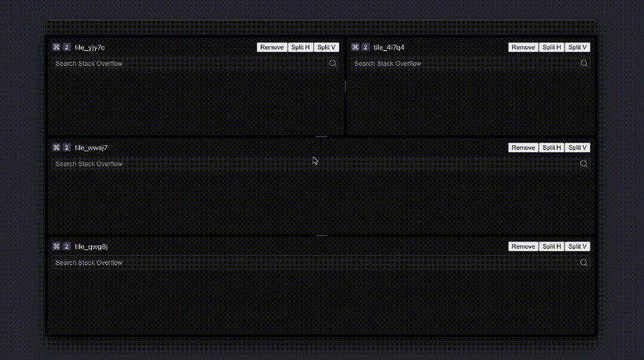Image resolution: width=644 pixels, height=360 pixels.
Task: Click the command key icon beside tile_4l7q4
Action: [355, 47]
